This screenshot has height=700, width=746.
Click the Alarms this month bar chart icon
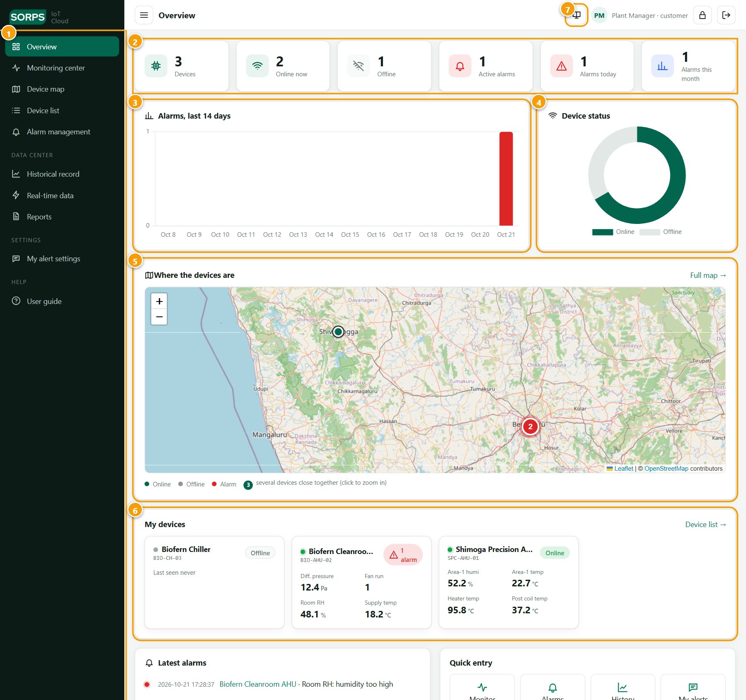click(x=662, y=66)
